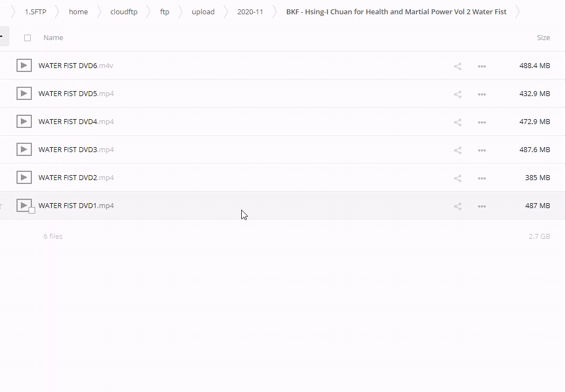This screenshot has width=566, height=392.
Task: Toggle the select-all checkbox in header
Action: 27,38
